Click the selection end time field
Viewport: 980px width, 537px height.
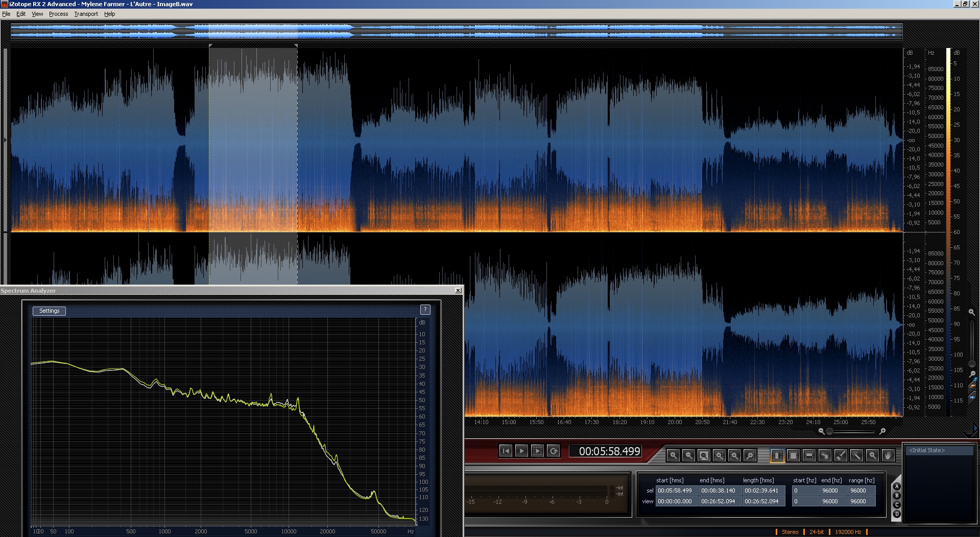pos(720,491)
